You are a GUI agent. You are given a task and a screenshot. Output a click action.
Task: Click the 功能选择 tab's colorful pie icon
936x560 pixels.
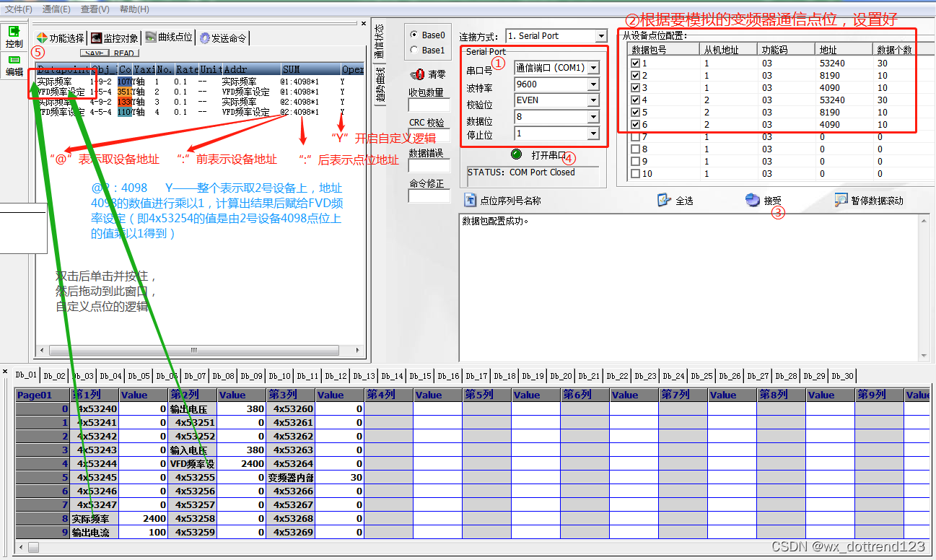[x=42, y=38]
